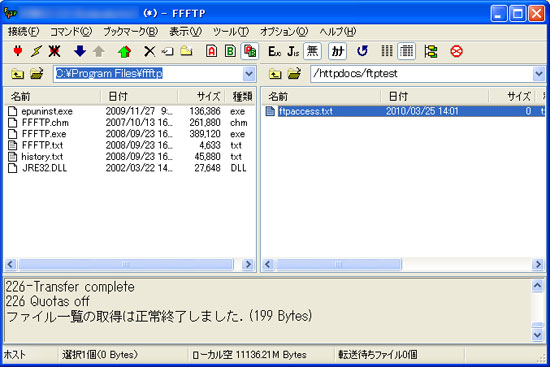The height and width of the screenshot is (367, 550).
Task: Sort remote list by 名前 column
Action: click(x=321, y=96)
